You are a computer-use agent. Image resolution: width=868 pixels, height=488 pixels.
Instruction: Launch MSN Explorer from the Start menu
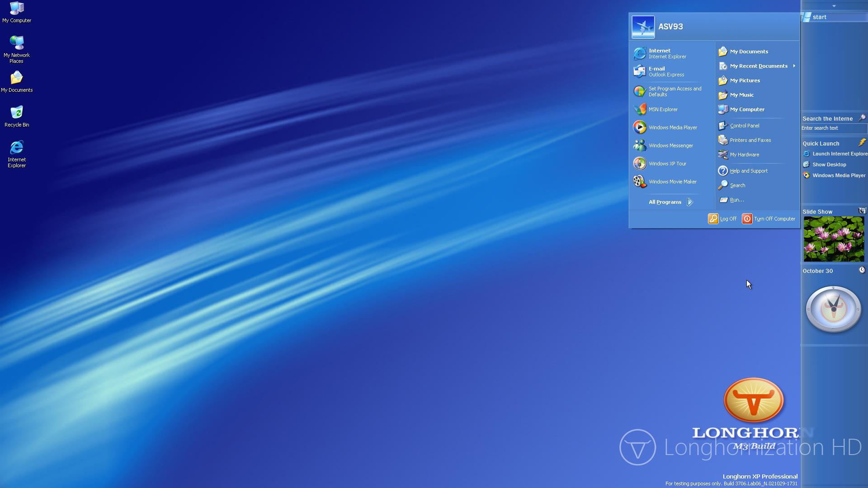click(x=663, y=109)
